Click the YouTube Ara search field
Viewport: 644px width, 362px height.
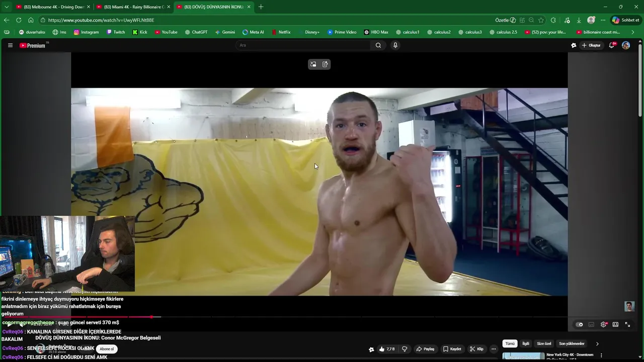click(303, 45)
